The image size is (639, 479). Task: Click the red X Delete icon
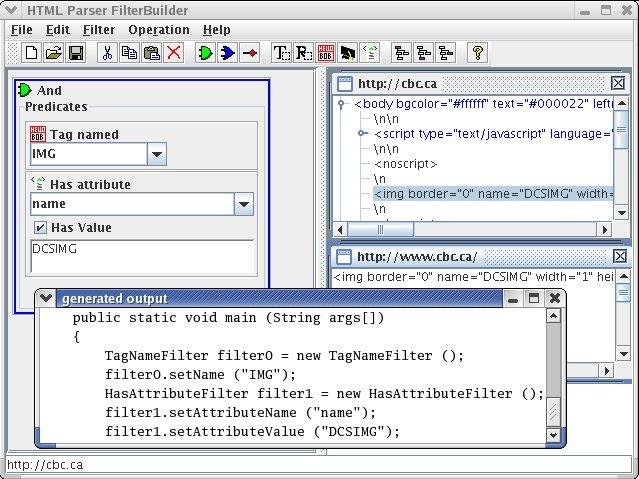click(x=174, y=53)
